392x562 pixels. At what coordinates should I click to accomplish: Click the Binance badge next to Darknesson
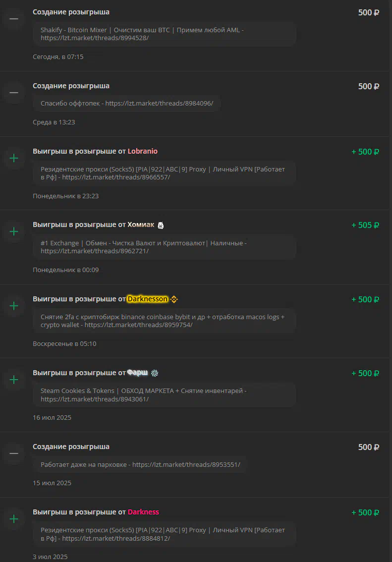click(x=174, y=299)
